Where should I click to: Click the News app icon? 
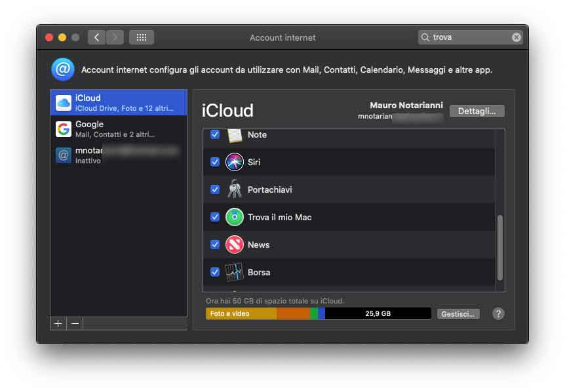tap(235, 245)
